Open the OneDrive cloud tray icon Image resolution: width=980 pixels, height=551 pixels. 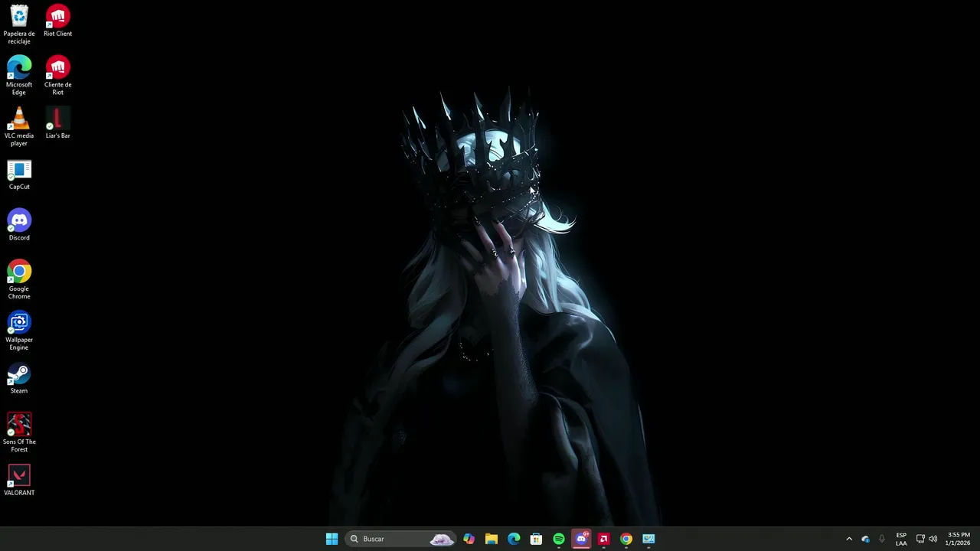point(865,539)
